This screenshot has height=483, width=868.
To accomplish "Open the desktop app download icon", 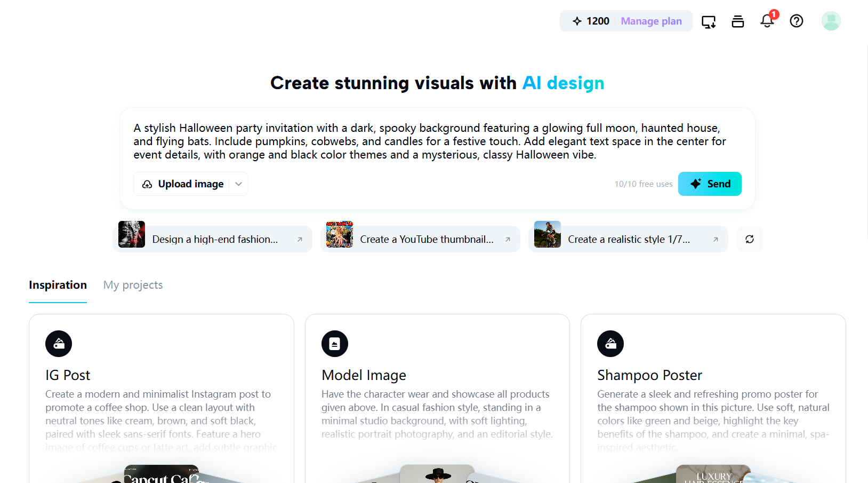I will (708, 21).
